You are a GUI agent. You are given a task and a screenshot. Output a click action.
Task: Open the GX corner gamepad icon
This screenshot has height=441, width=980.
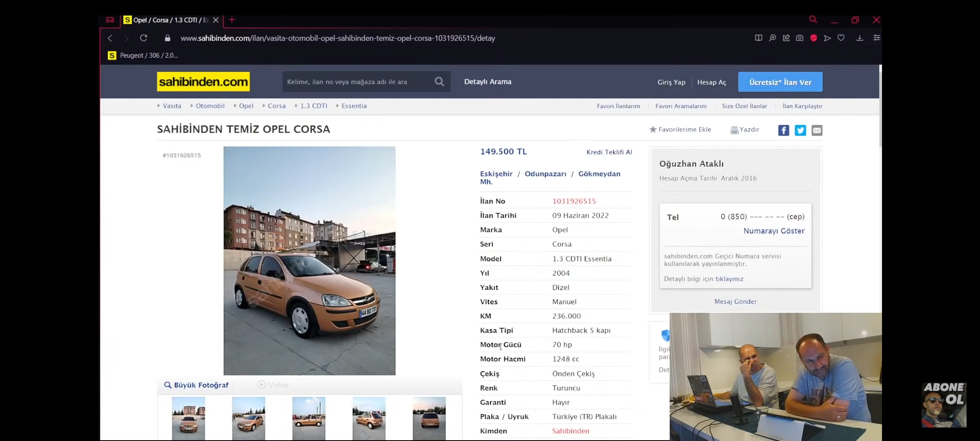[110, 20]
